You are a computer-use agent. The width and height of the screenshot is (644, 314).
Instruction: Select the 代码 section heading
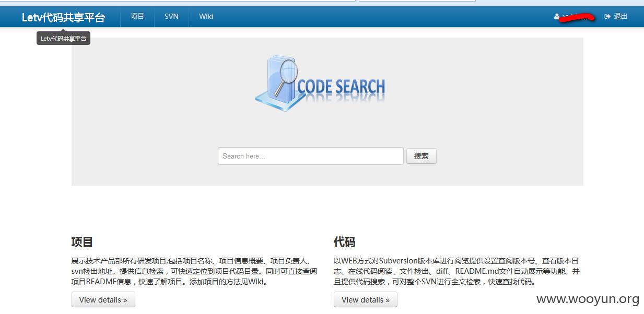pos(344,242)
